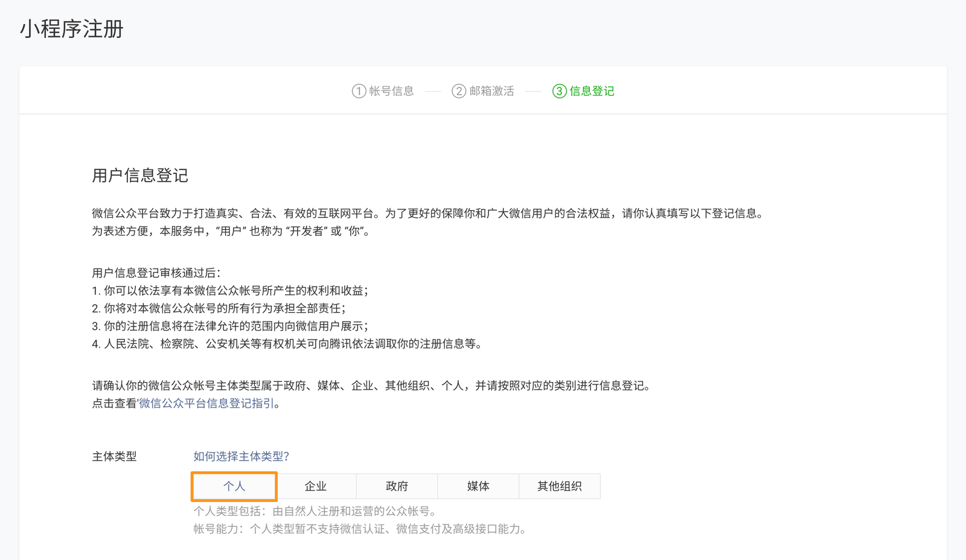Go to the 帐号信息 step label
Image resolution: width=966 pixels, height=560 pixels.
[391, 91]
